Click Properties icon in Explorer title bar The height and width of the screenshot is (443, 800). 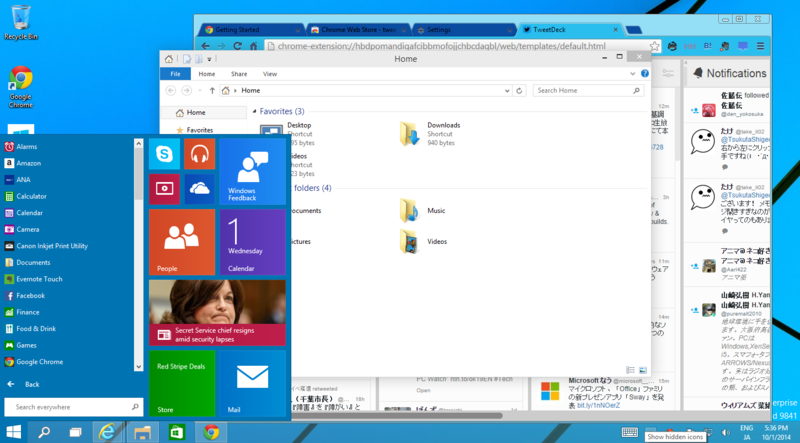click(187, 59)
